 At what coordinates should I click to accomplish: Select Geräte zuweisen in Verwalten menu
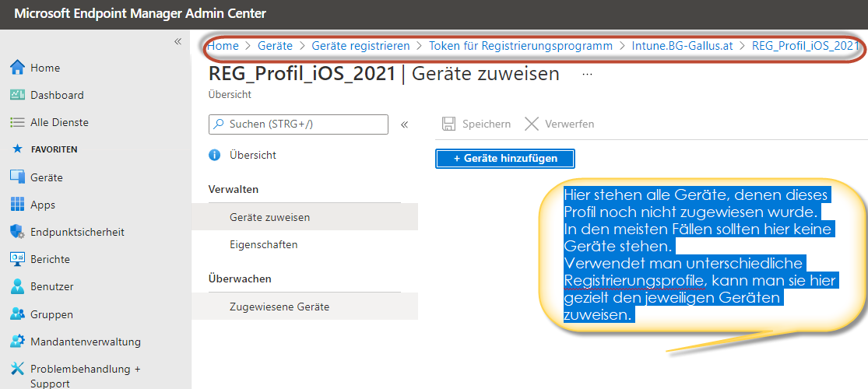point(304,217)
